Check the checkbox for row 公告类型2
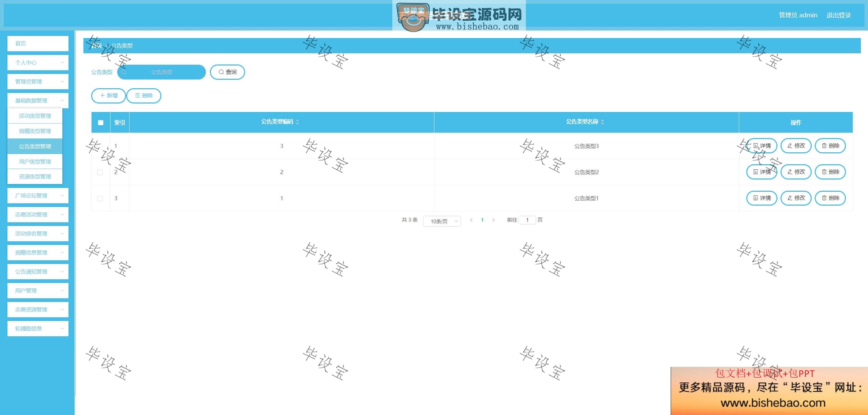Viewport: 868px width, 415px height. [x=100, y=172]
